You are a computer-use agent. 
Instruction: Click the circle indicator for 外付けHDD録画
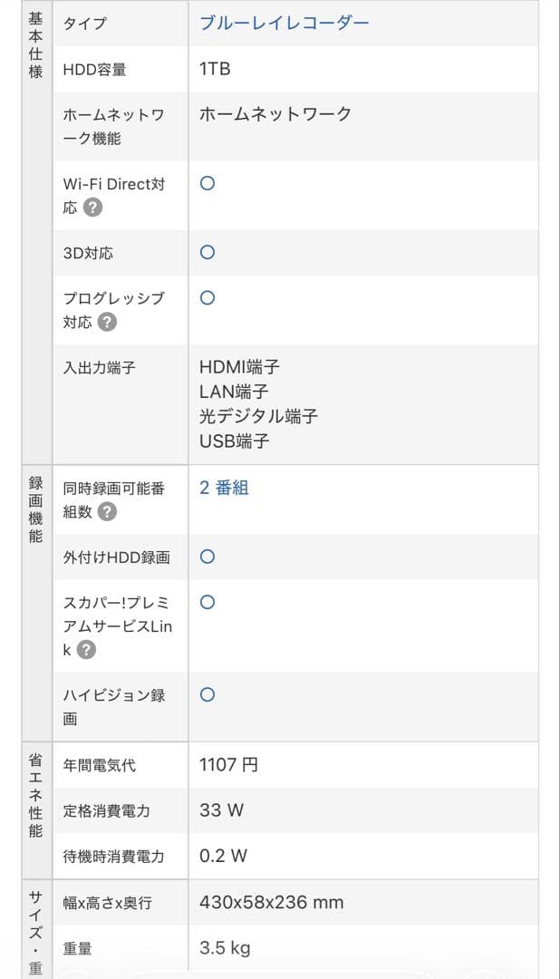(207, 557)
